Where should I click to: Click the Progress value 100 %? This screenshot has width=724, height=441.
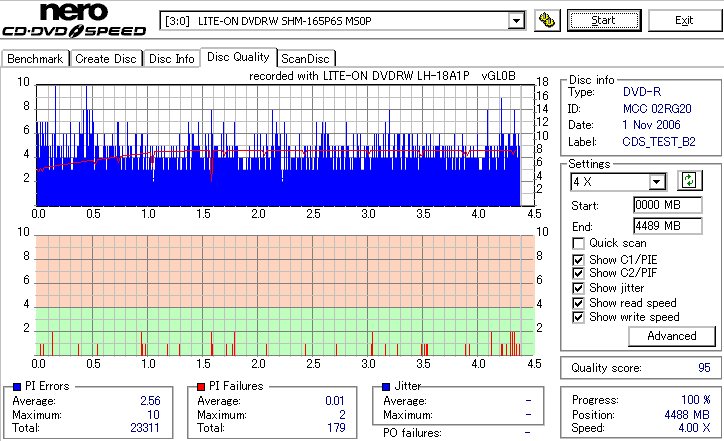[x=696, y=400]
